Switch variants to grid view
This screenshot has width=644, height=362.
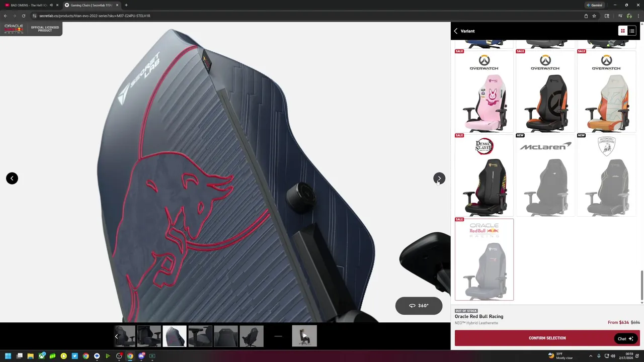pos(622,31)
